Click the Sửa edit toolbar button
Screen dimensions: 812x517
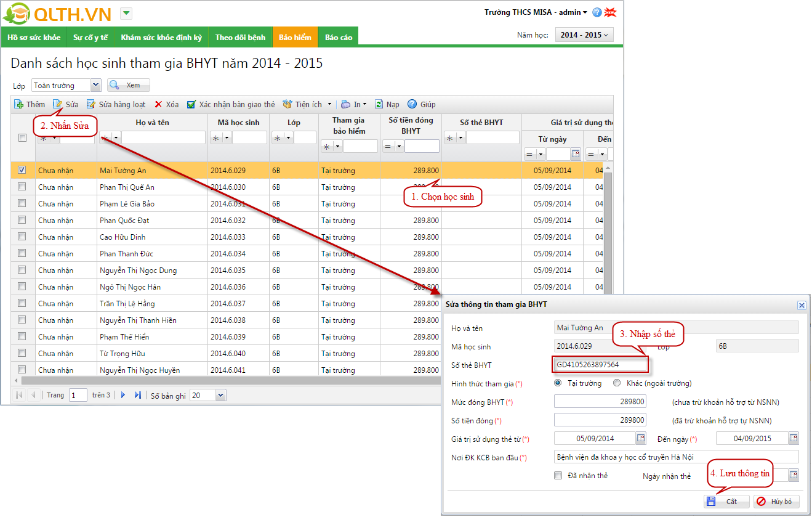65,104
